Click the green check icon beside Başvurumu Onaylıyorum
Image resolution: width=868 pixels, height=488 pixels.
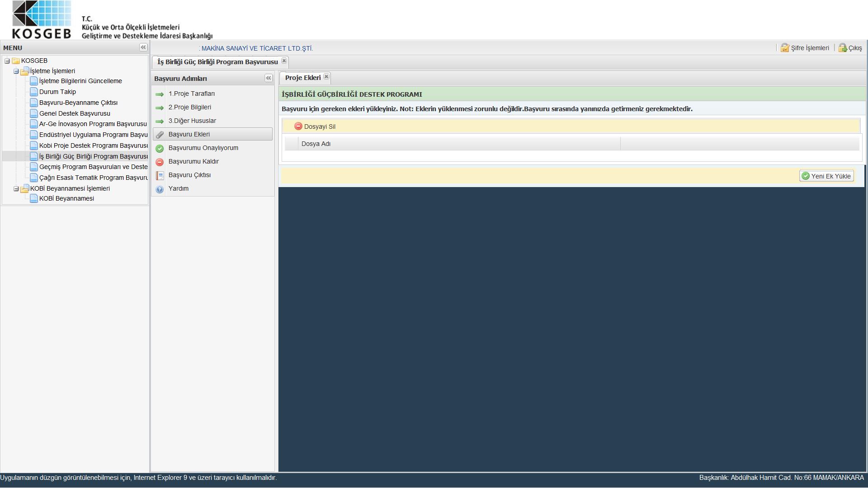160,148
